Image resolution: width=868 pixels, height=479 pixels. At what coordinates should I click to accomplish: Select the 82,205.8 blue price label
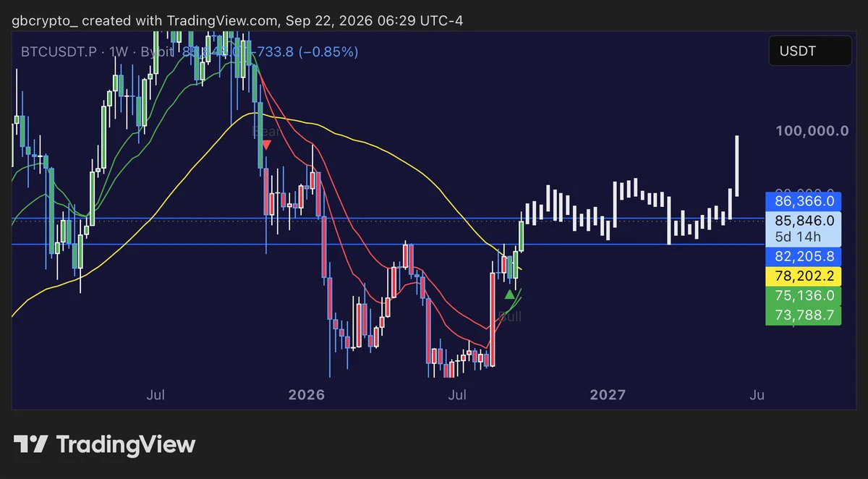pyautogui.click(x=804, y=256)
